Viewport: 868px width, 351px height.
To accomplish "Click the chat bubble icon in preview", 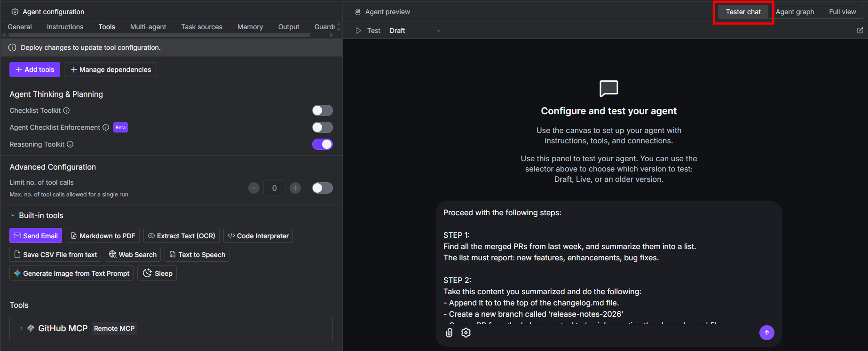I will (x=609, y=88).
